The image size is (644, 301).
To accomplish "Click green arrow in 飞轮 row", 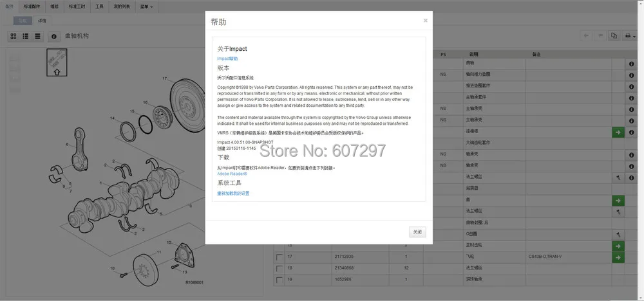I will tap(618, 257).
